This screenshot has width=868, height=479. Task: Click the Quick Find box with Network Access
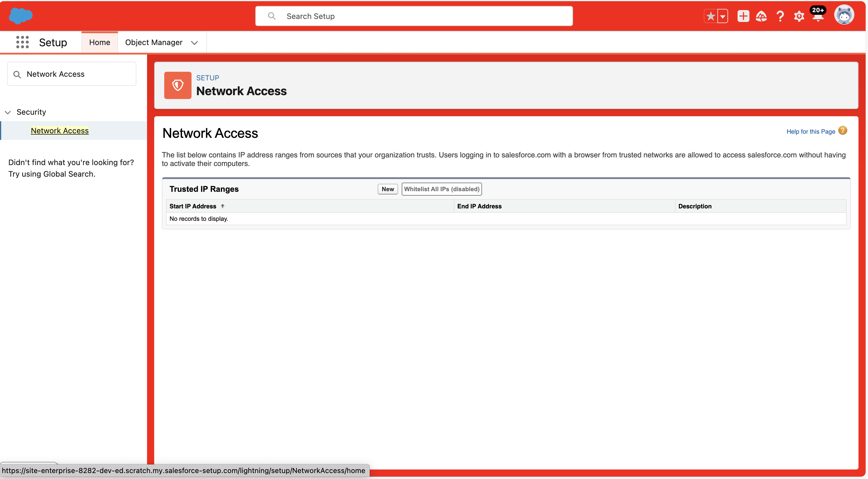pos(72,74)
